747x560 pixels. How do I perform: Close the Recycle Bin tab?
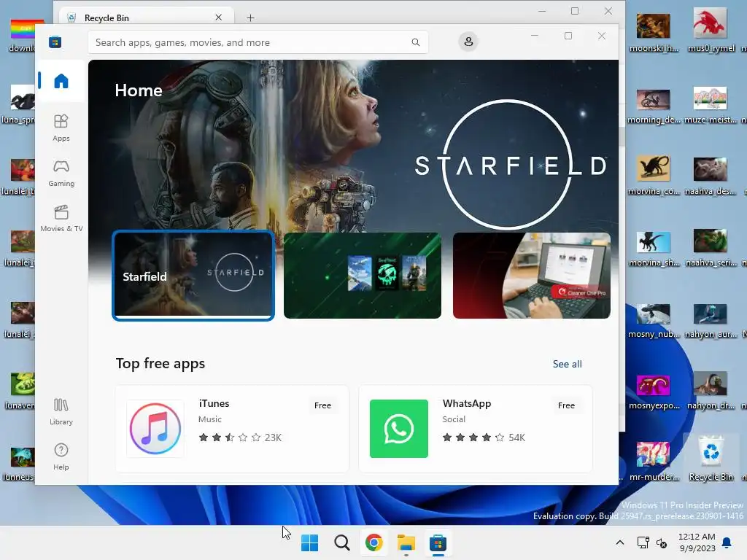click(x=218, y=17)
